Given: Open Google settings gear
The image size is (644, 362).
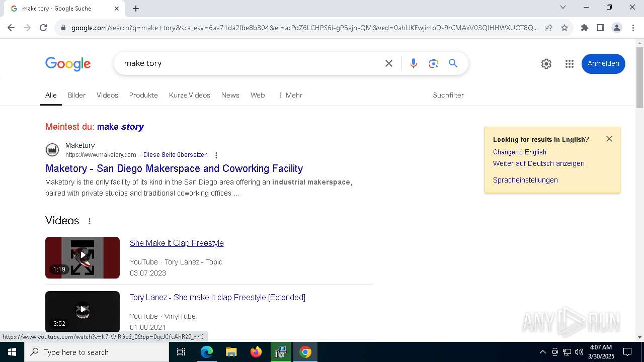Looking at the screenshot, I should tap(546, 64).
